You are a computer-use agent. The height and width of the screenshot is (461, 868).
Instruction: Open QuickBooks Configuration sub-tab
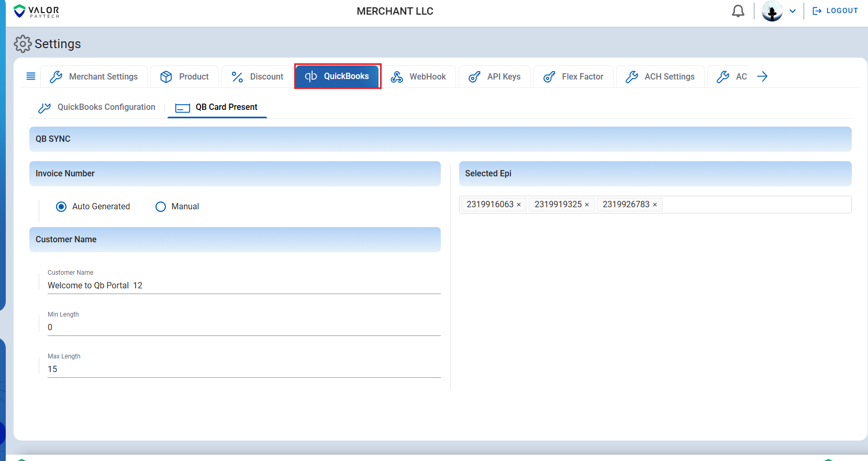pyautogui.click(x=97, y=107)
